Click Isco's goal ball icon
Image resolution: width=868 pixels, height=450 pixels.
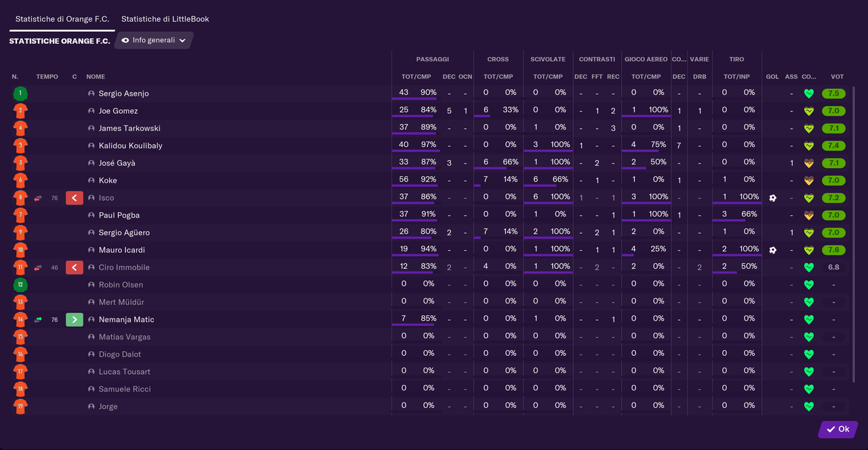tap(772, 198)
